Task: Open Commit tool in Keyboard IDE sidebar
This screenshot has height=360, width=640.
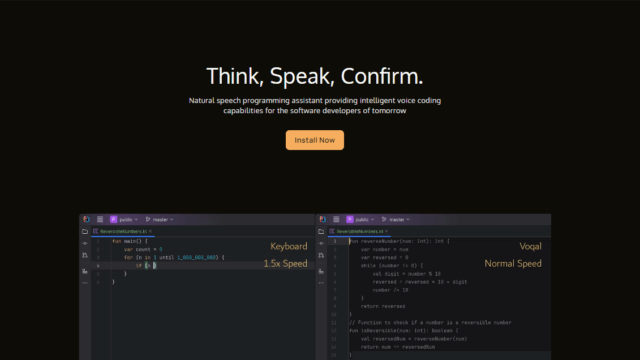Action: coord(85,243)
